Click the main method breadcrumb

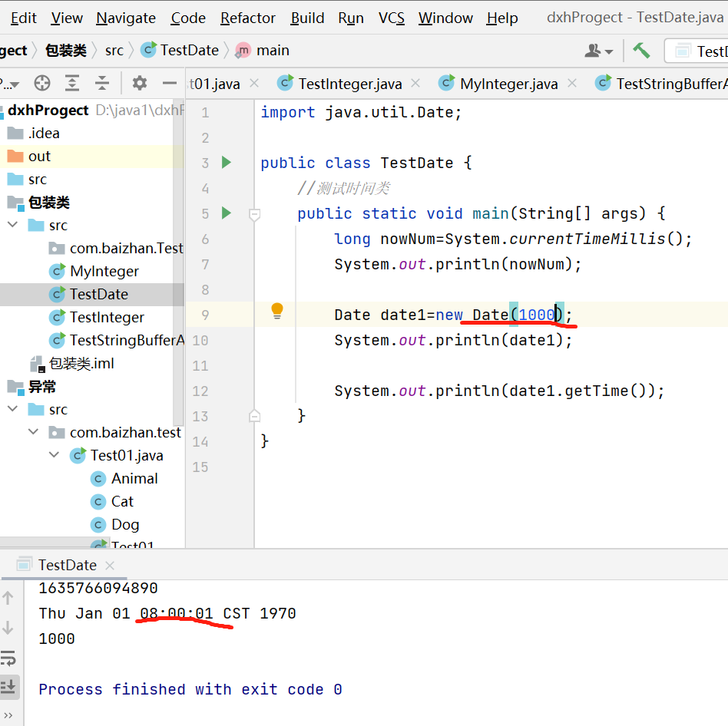click(x=263, y=50)
